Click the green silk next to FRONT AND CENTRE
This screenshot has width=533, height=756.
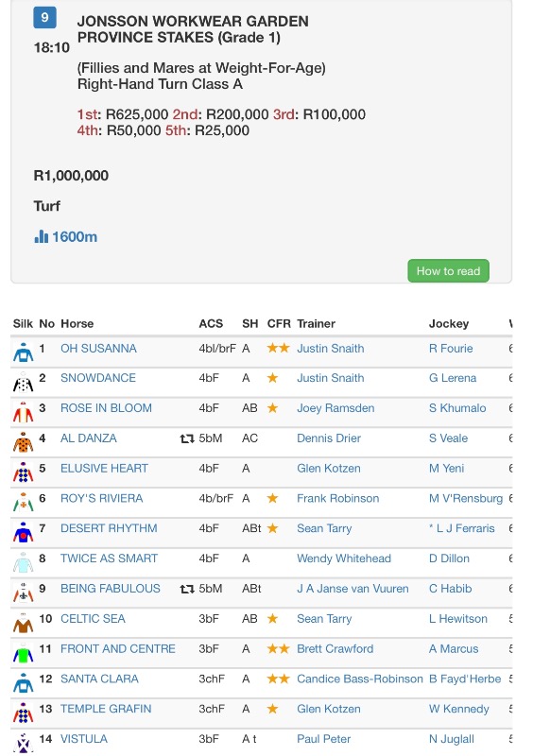click(x=23, y=652)
